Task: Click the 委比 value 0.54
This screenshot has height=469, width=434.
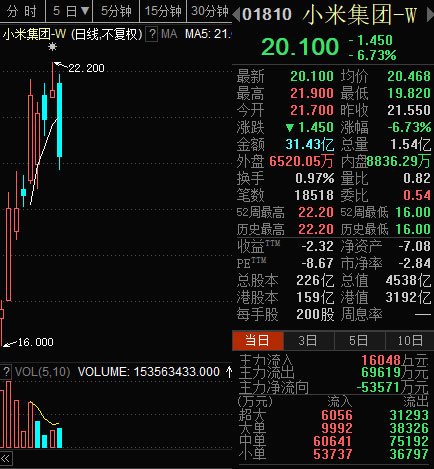Action: 417,196
